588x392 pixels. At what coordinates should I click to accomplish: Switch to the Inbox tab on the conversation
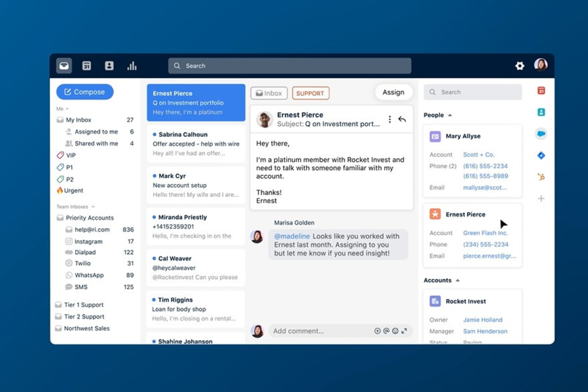269,93
